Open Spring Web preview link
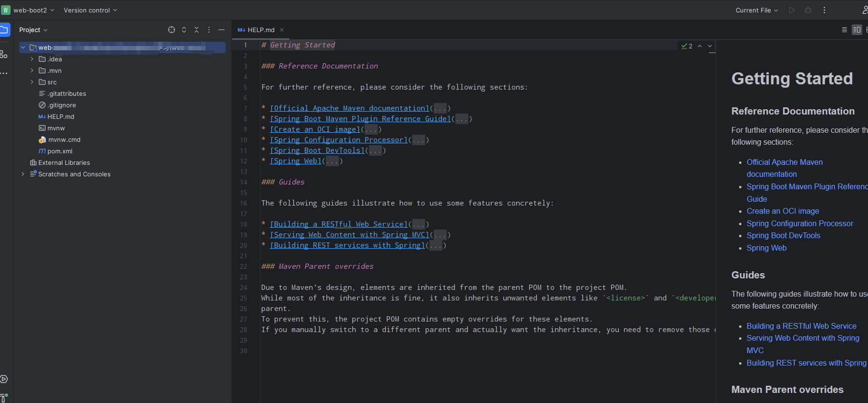The width and height of the screenshot is (868, 403). click(766, 248)
